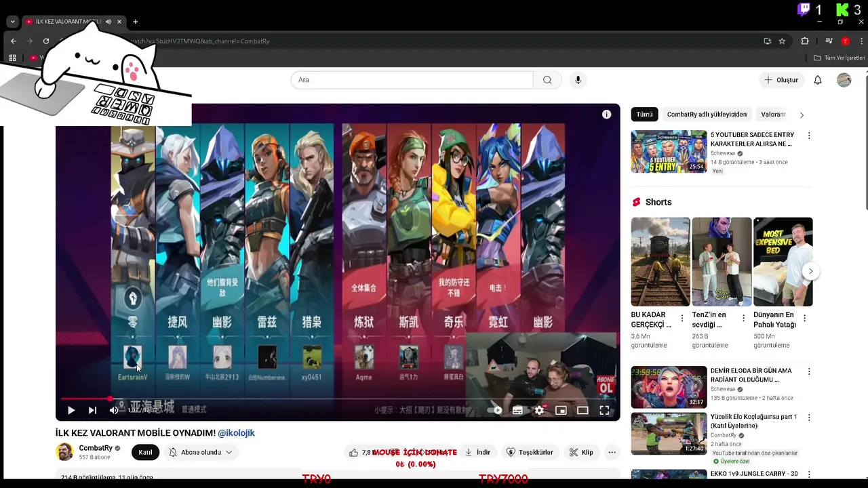Open the media control icon in toolbar
Image resolution: width=868 pixels, height=488 pixels.
[x=829, y=41]
